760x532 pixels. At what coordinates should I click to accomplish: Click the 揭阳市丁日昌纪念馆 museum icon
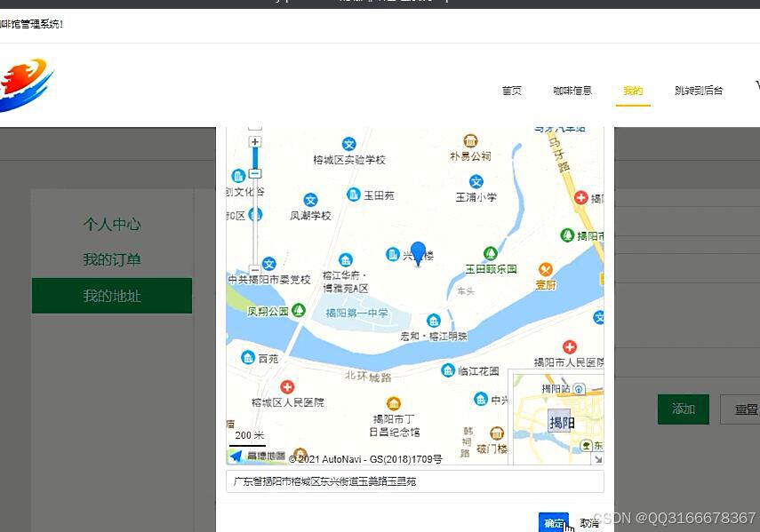(x=394, y=403)
